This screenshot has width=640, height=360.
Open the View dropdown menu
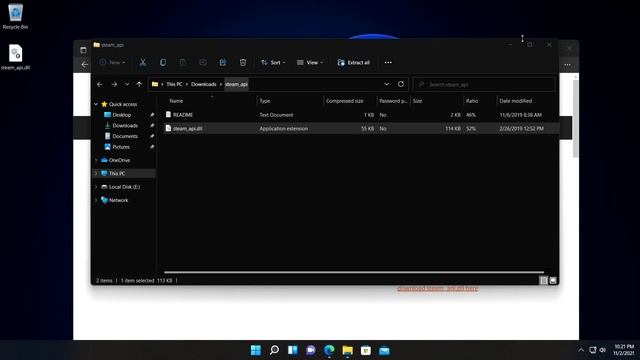pos(310,62)
